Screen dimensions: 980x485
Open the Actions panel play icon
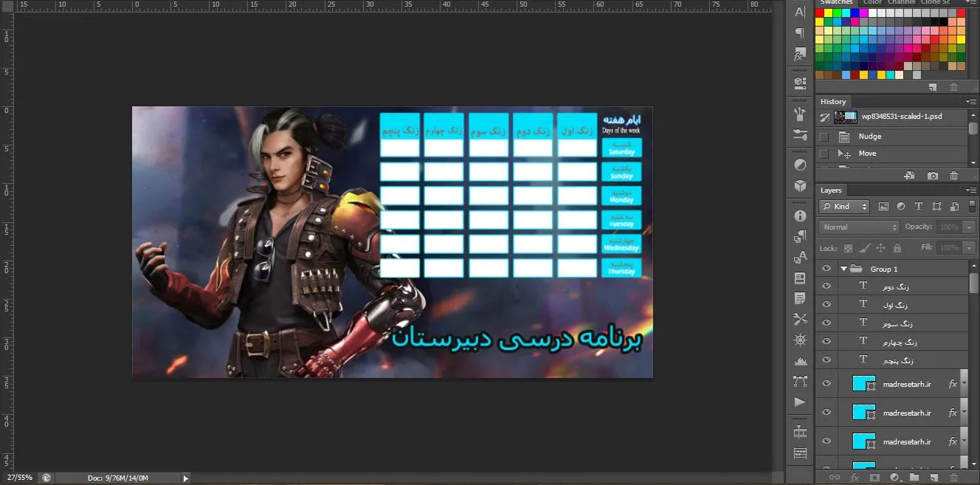coord(800,402)
